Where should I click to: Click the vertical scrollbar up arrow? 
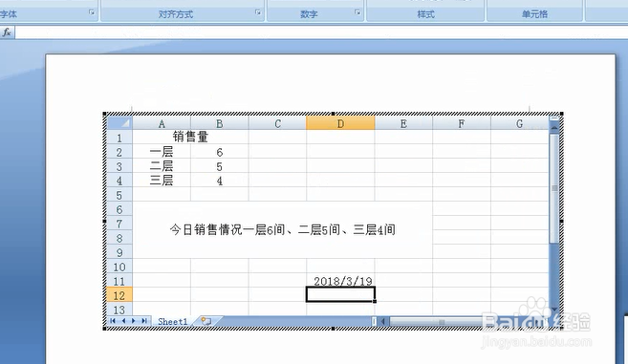[554, 128]
